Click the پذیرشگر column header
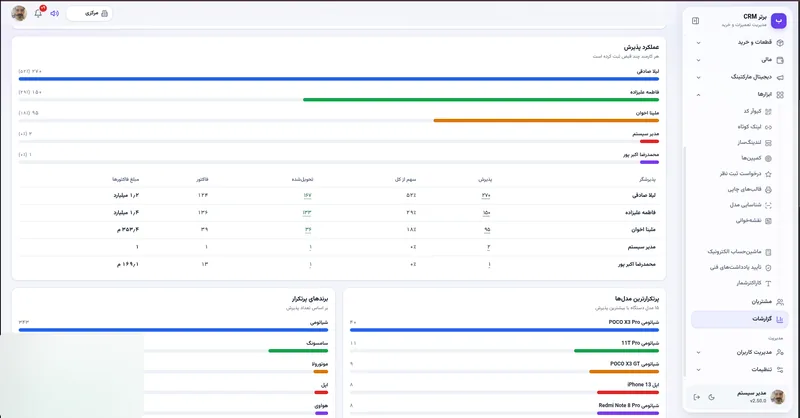 coord(647,180)
